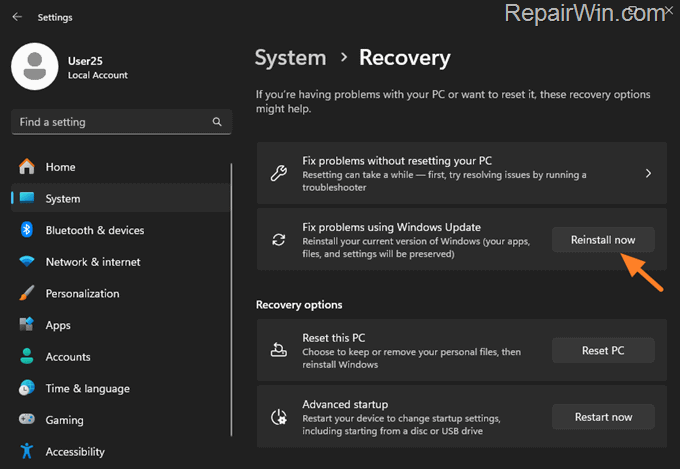Click the Network wifi icon
This screenshot has height=469, width=680.
[26, 262]
